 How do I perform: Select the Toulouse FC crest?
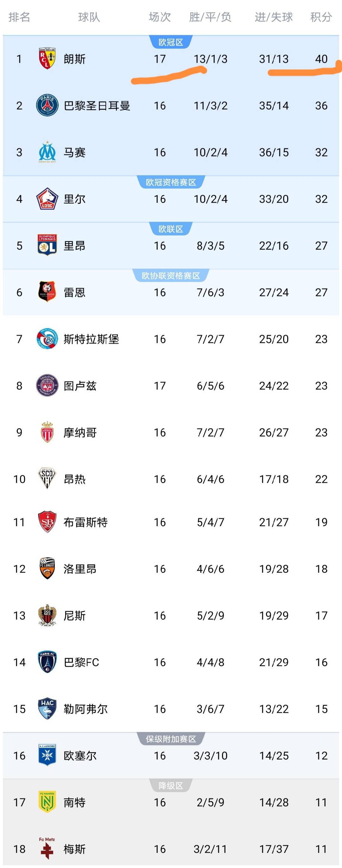47,385
